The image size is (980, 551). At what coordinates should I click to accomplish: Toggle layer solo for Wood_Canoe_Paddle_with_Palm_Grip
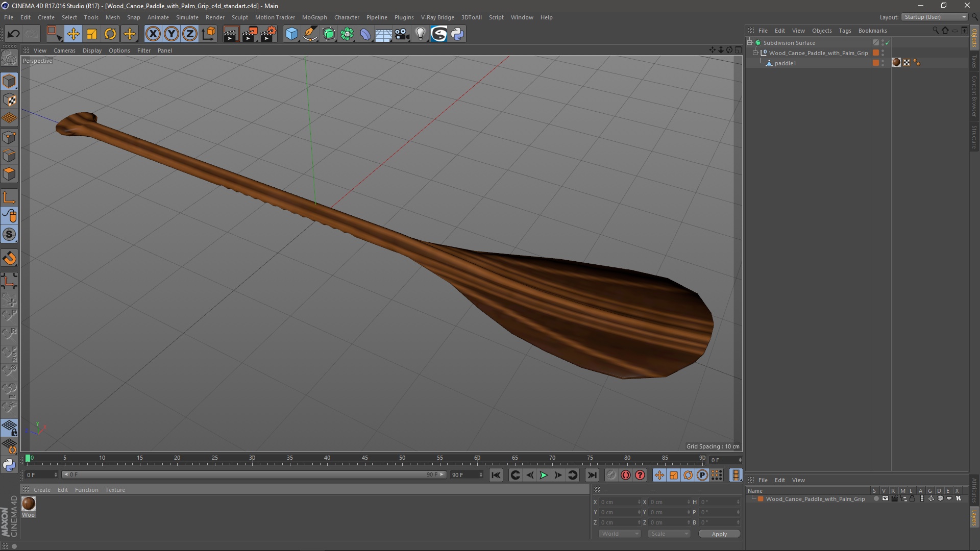[x=876, y=499]
